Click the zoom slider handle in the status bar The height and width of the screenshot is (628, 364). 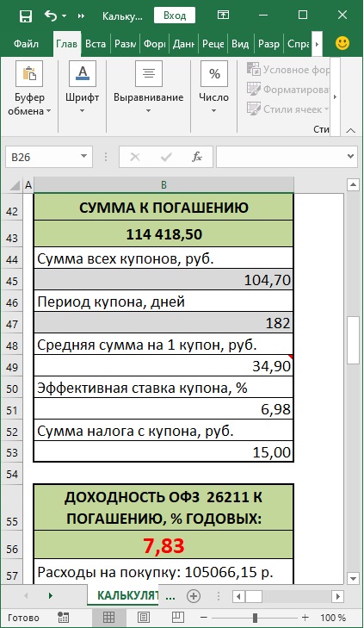255,617
